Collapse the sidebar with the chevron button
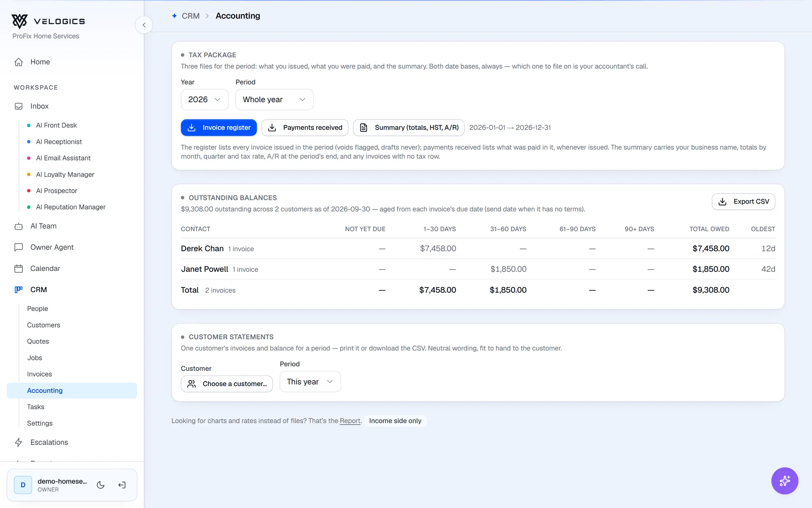Screen dimensions: 812x508 (x=144, y=25)
